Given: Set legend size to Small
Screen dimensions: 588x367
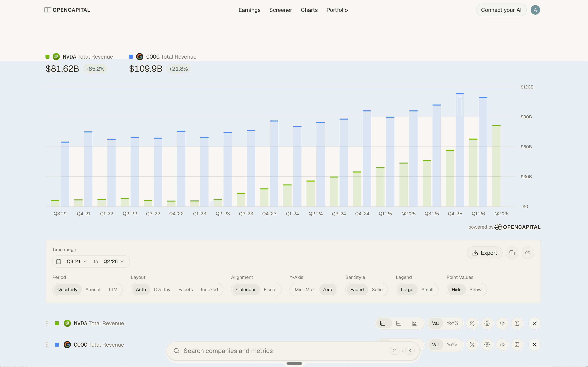Looking at the screenshot, I should (427, 290).
